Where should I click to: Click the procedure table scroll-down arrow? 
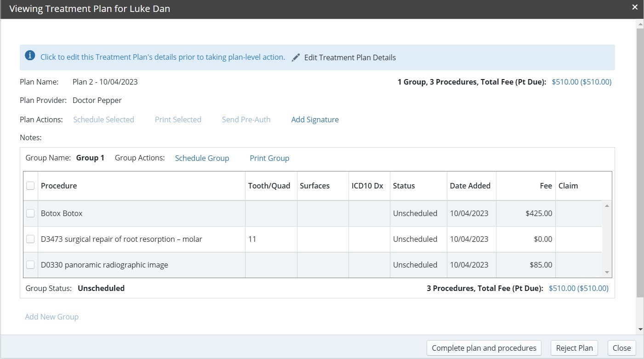click(607, 273)
